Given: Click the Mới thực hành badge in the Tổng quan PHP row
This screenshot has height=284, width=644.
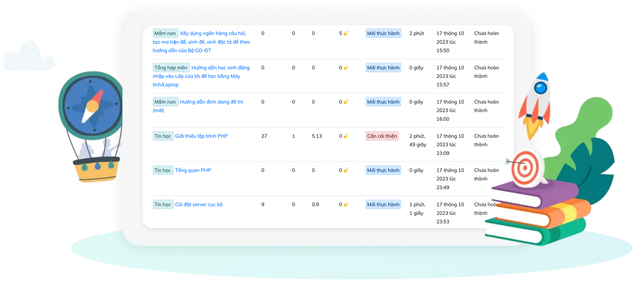Looking at the screenshot, I should [x=383, y=170].
